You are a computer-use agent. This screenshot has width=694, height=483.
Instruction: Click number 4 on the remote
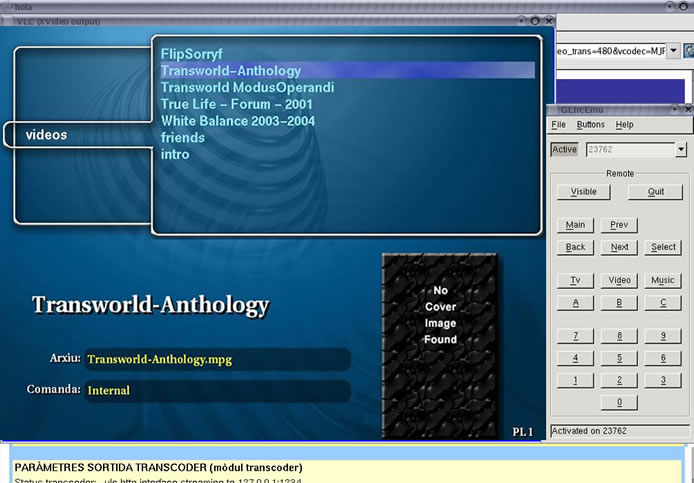tap(575, 358)
